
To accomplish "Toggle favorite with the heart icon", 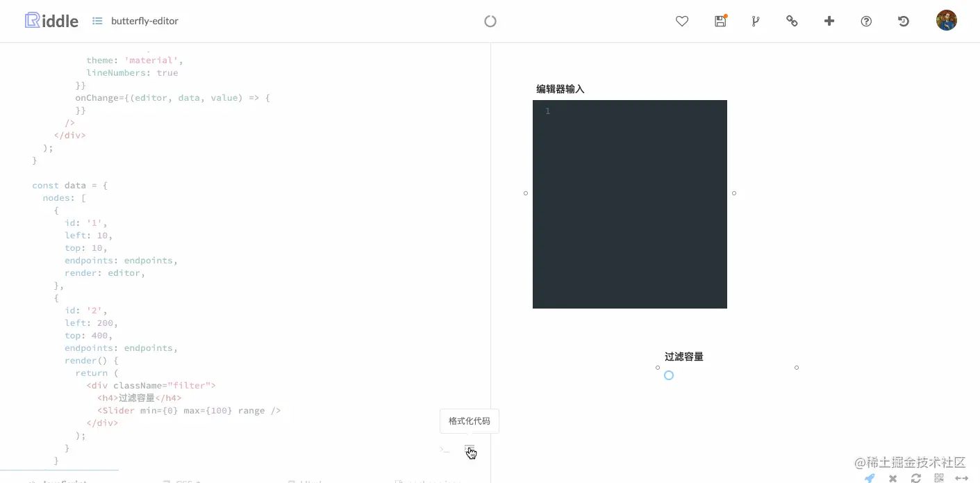I will (x=681, y=21).
